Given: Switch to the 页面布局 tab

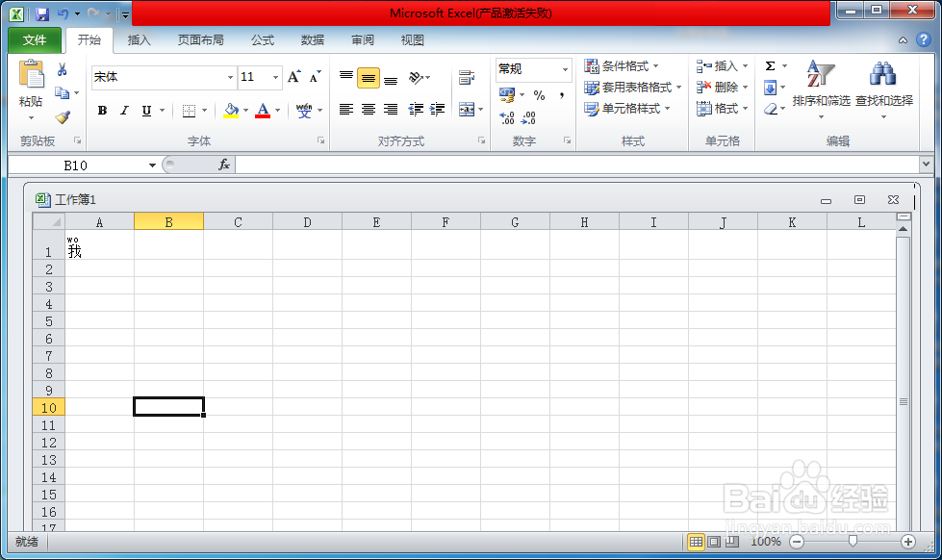Looking at the screenshot, I should (201, 40).
